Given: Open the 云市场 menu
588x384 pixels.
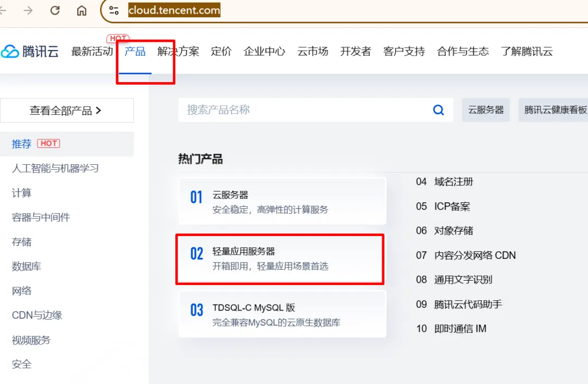Looking at the screenshot, I should tap(313, 51).
